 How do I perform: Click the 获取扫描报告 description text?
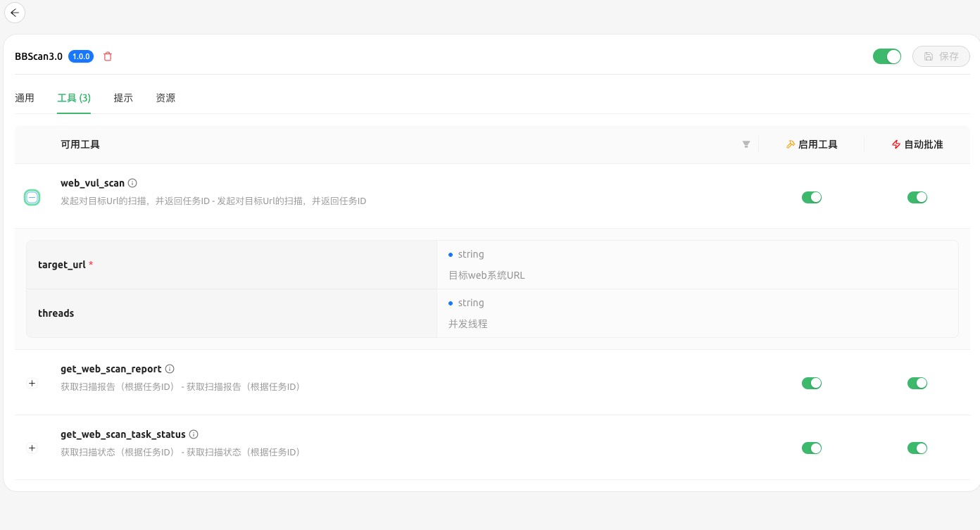[x=180, y=386]
